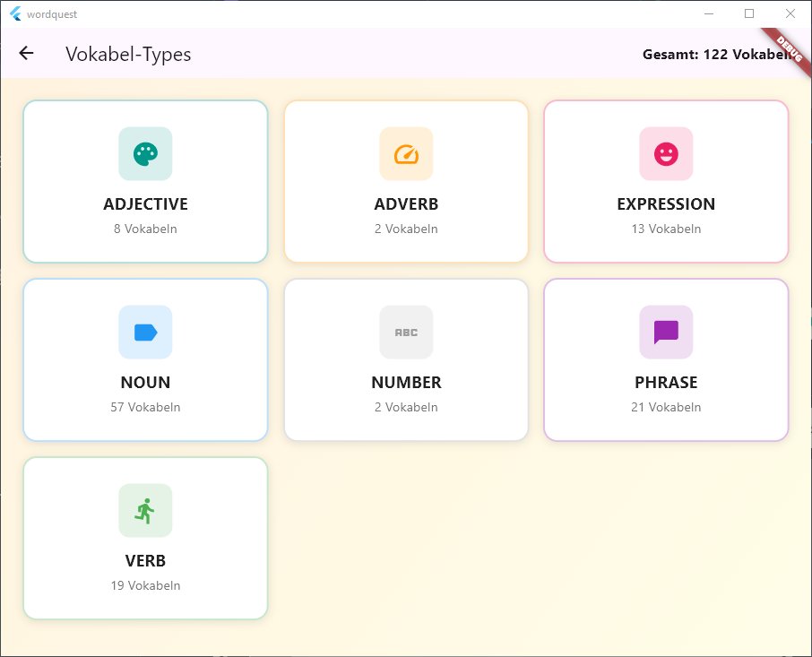This screenshot has width=812, height=657.
Task: Click the 'Gesamt: 122 Vokabeln' total
Action: click(720, 55)
